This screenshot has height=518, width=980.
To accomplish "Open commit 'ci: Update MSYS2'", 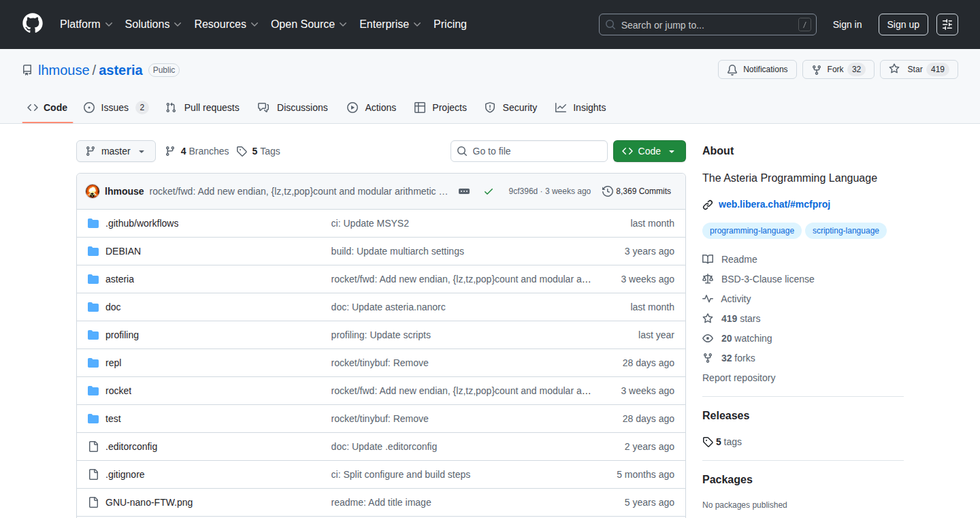I will pyautogui.click(x=370, y=223).
